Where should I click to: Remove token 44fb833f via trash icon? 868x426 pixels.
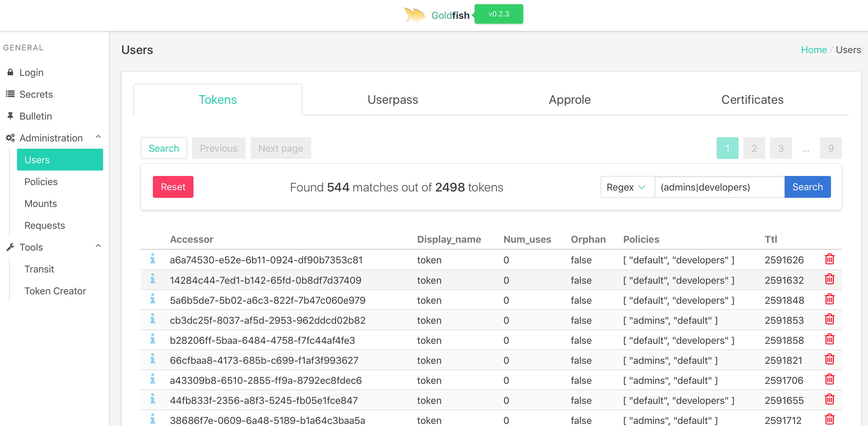(x=829, y=400)
